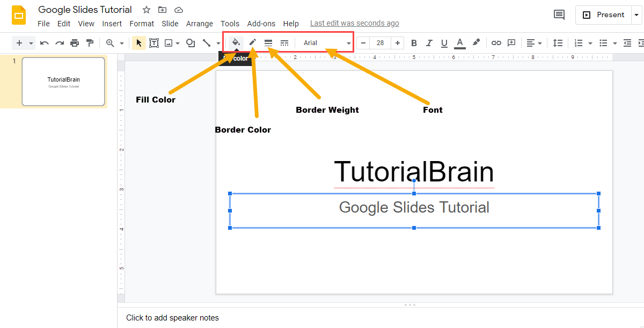The width and height of the screenshot is (644, 328).
Task: Open comment history
Action: pos(559,14)
